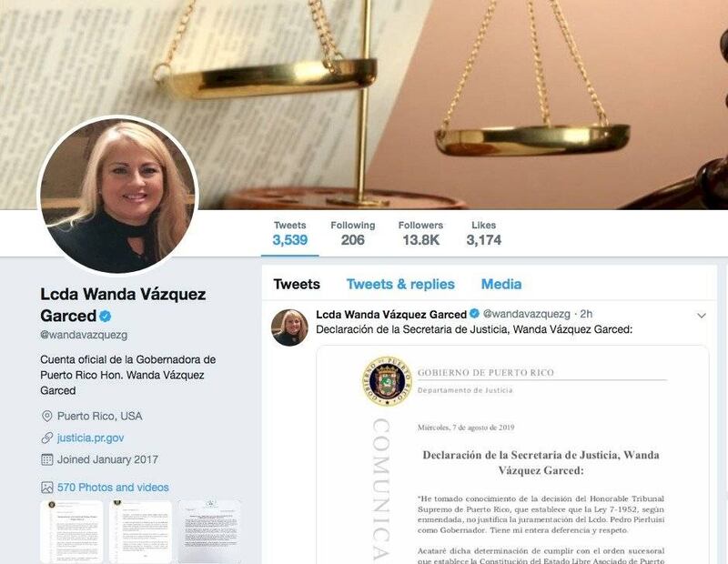Image resolution: width=728 pixels, height=564 pixels.
Task: View the 13.8K Followers list
Action: pyautogui.click(x=420, y=234)
